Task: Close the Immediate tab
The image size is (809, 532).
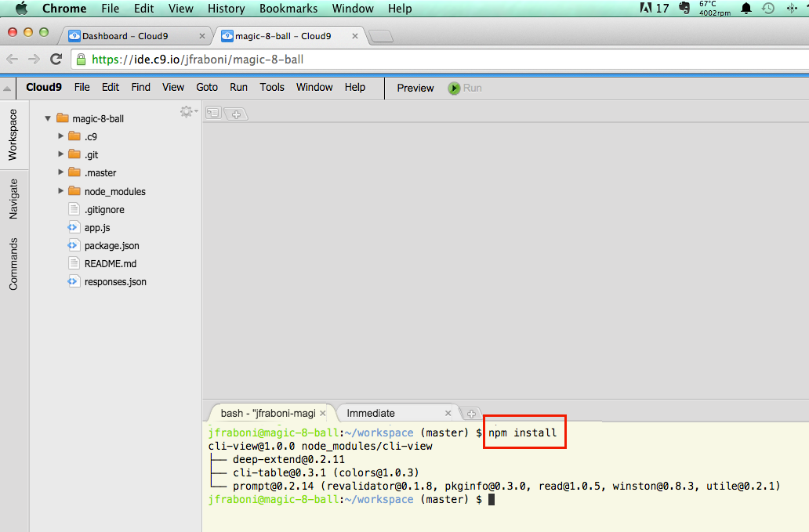Action: tap(448, 414)
